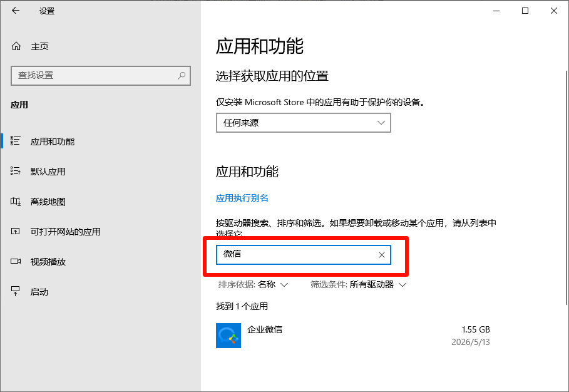Open 离线地图 in the sidebar

click(101, 202)
